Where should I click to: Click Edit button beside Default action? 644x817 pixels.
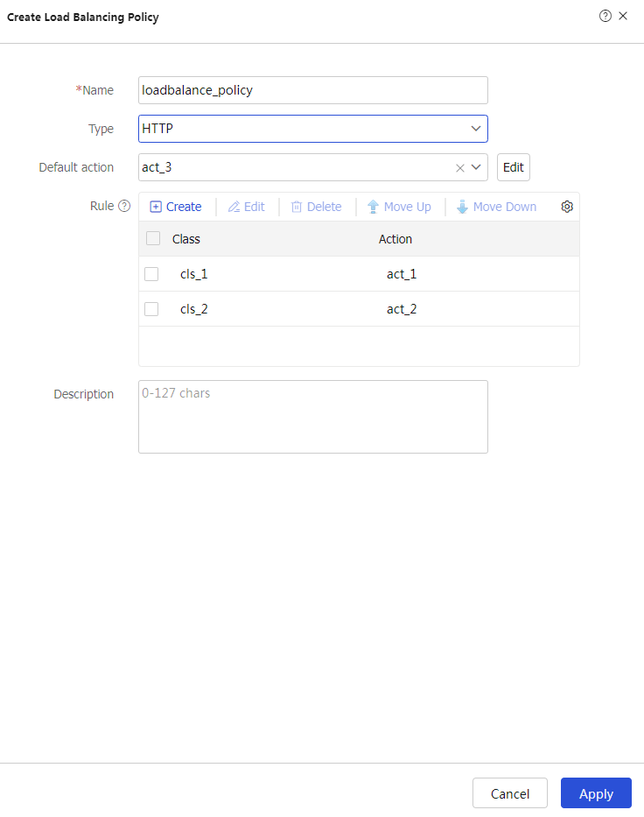[513, 167]
